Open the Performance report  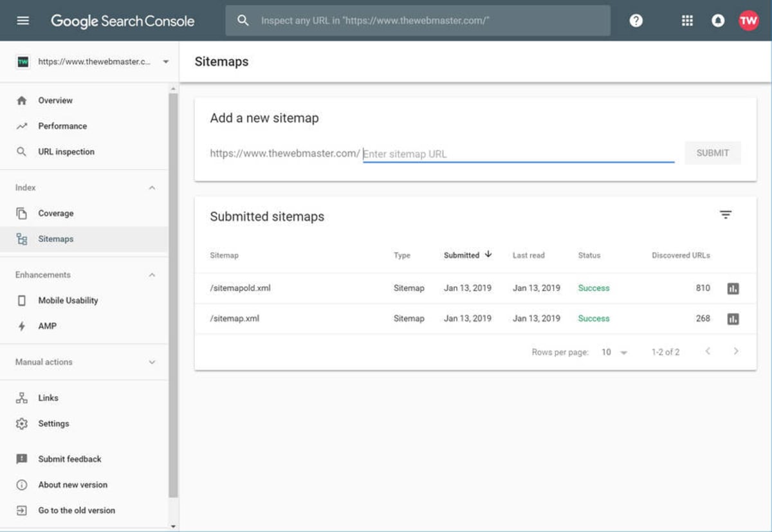click(x=62, y=126)
